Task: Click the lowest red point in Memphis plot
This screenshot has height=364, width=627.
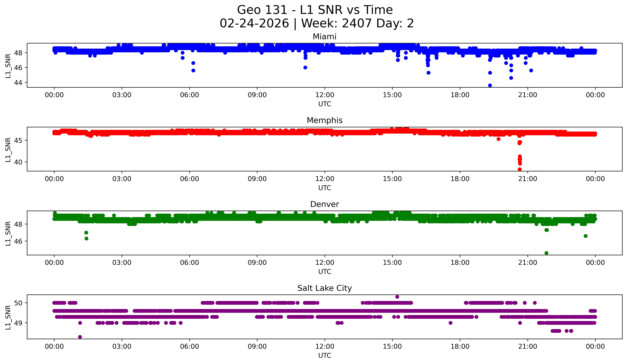Action: [519, 169]
